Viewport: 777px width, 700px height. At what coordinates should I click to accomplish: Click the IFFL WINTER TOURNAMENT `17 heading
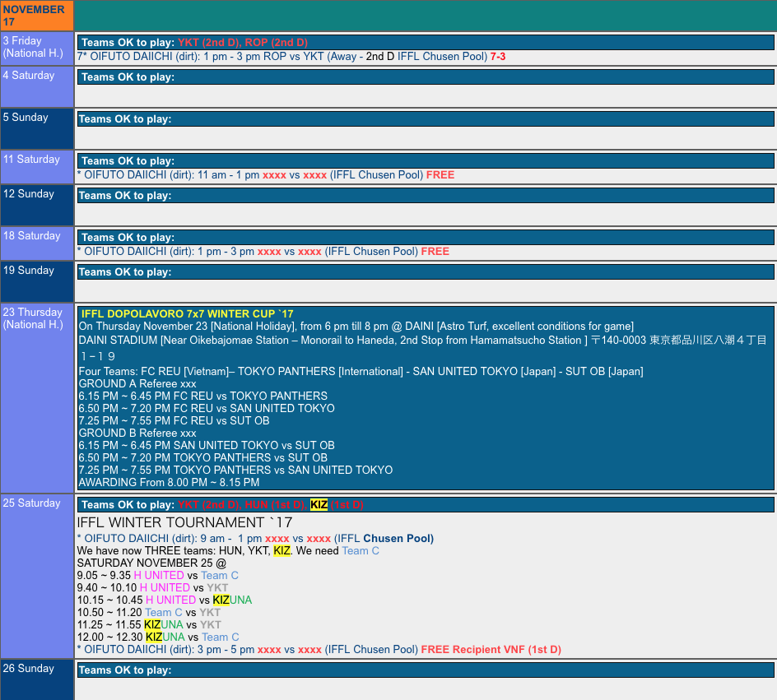(x=184, y=523)
